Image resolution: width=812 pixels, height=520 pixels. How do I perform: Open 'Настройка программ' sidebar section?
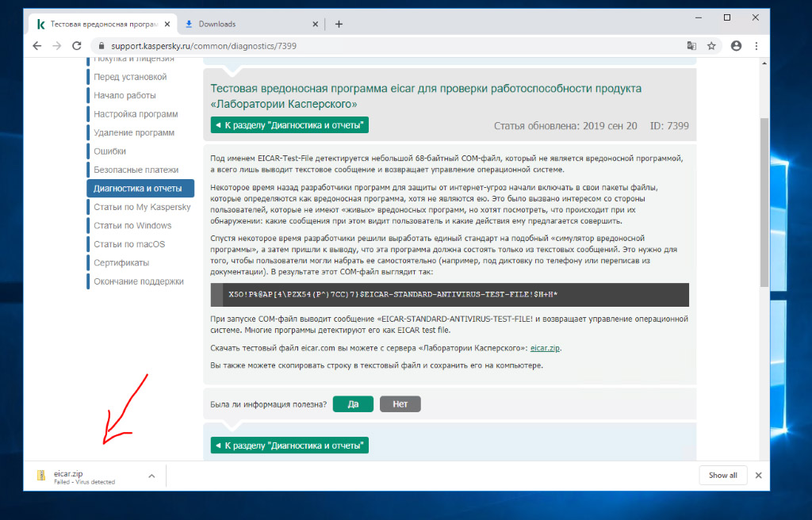point(136,114)
